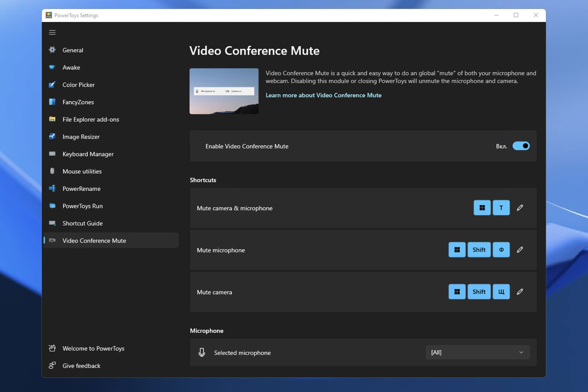Click the Video Conference Mute preview thumbnail

point(224,91)
